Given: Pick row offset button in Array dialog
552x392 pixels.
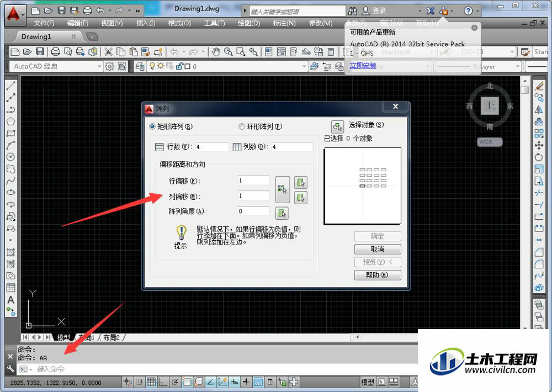Looking at the screenshot, I should [x=300, y=182].
